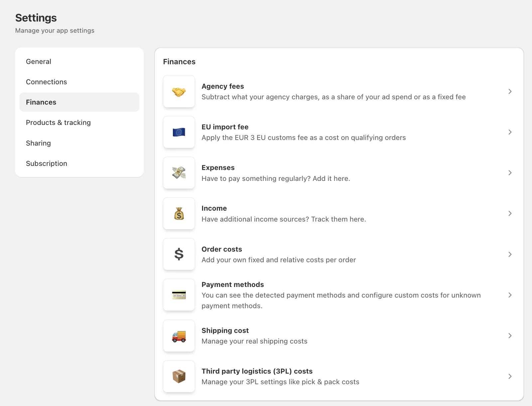Click the handshake icon for Agency fees

point(179,91)
